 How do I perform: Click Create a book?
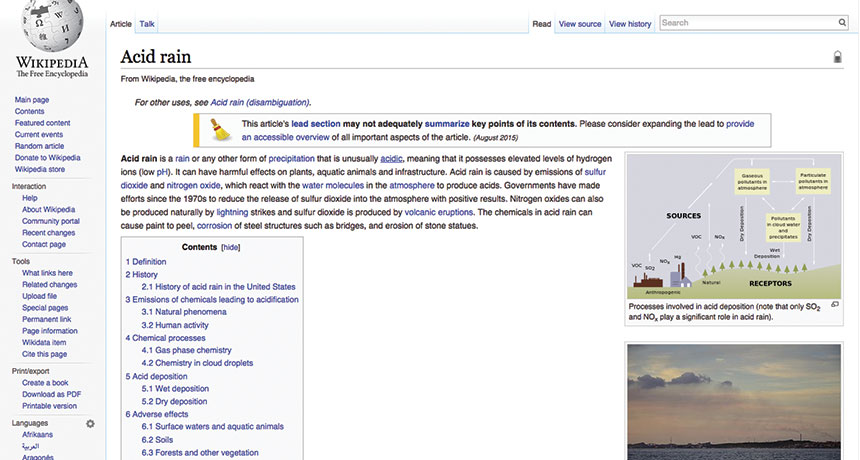(x=45, y=383)
